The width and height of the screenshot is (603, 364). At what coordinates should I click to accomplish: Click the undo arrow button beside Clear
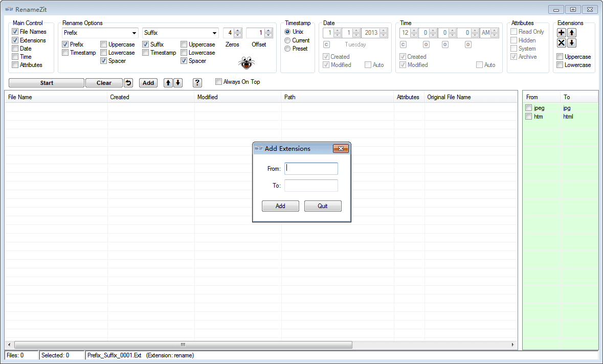click(x=128, y=83)
